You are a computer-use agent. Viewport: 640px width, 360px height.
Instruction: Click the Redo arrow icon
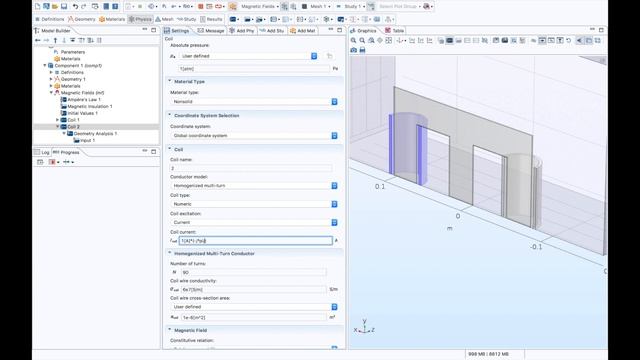(84, 6)
